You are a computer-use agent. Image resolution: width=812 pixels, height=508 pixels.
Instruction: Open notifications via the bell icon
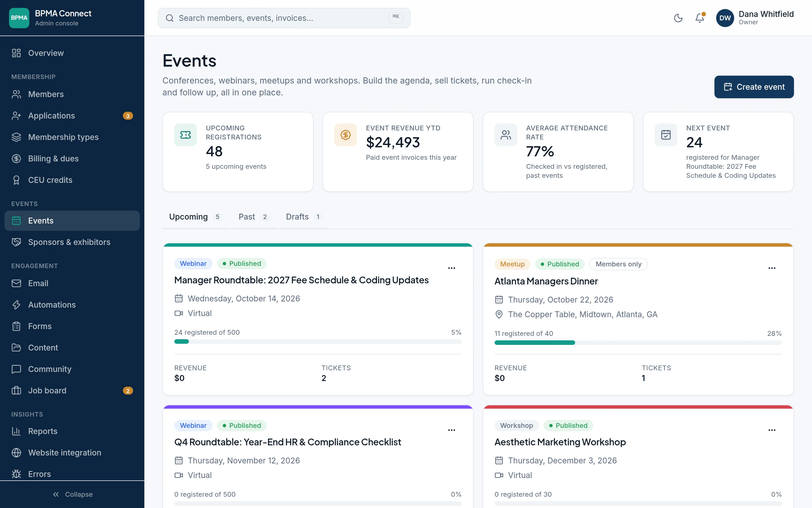[x=700, y=18]
